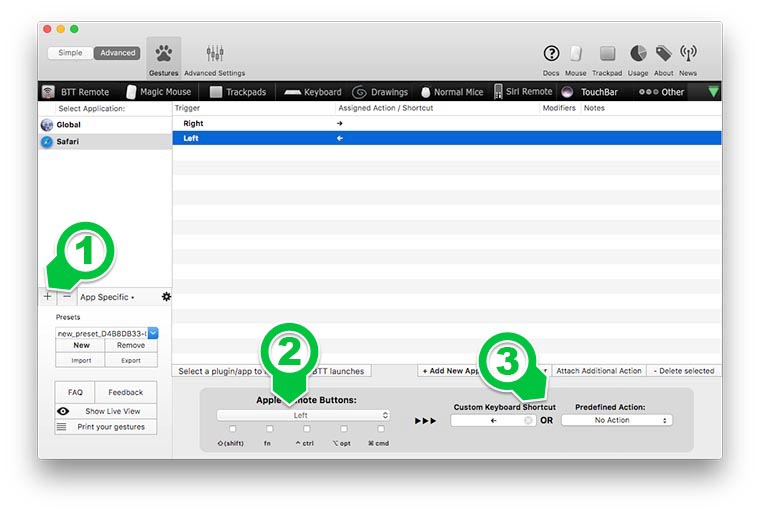This screenshot has width=760, height=513.
Task: Switch to Keyboard tab
Action: coord(313,92)
